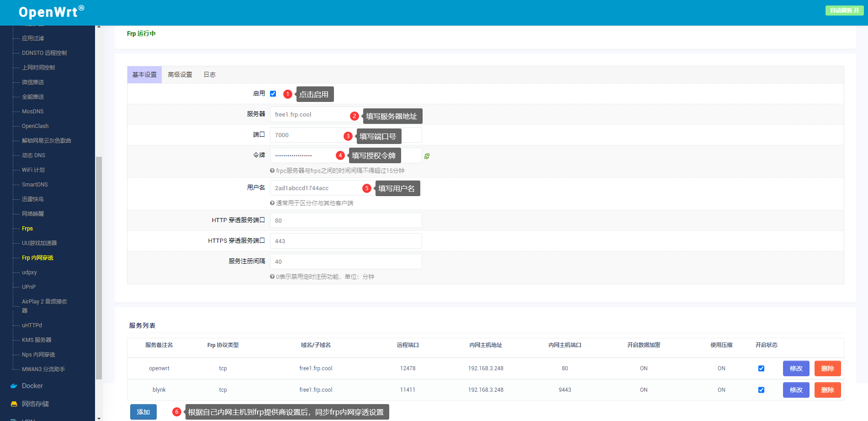This screenshot has width=868, height=421.
Task: Open DDNSTO 远程控制 menu entry
Action: (x=44, y=53)
